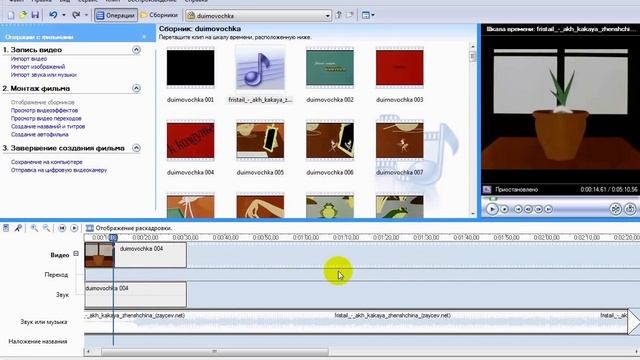Click the microphone Narrate Timeline icon

click(18, 228)
